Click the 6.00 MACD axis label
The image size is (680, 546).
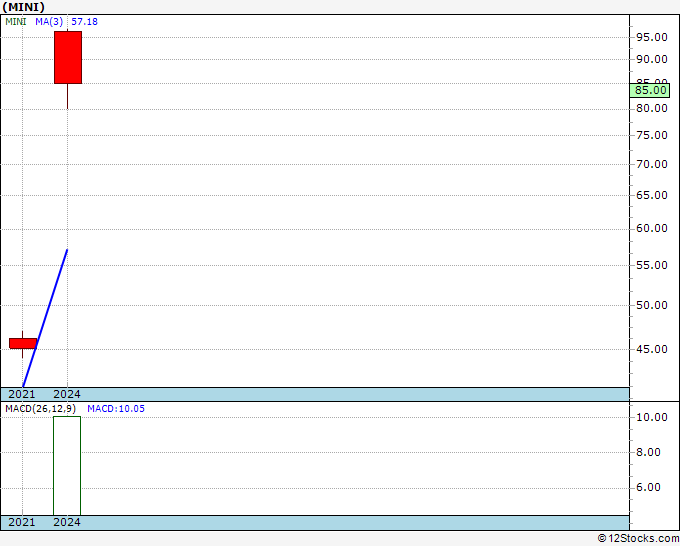coord(648,487)
